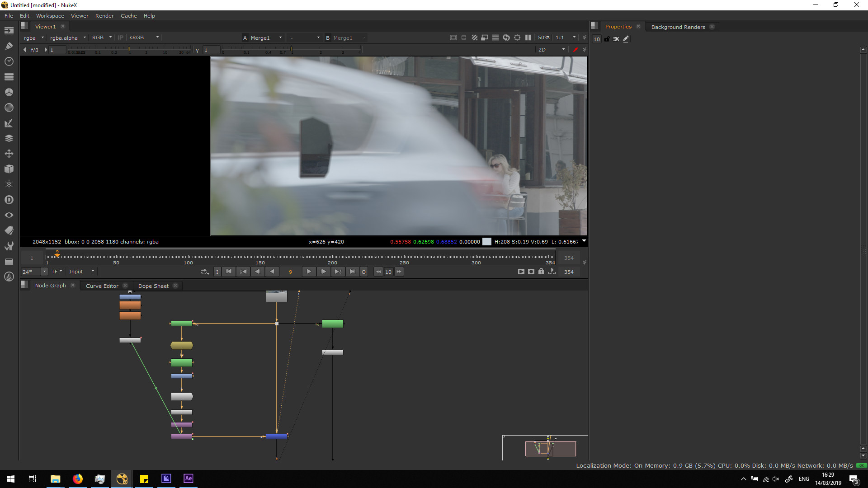Open the Render menu
This screenshot has height=488, width=868.
point(104,15)
